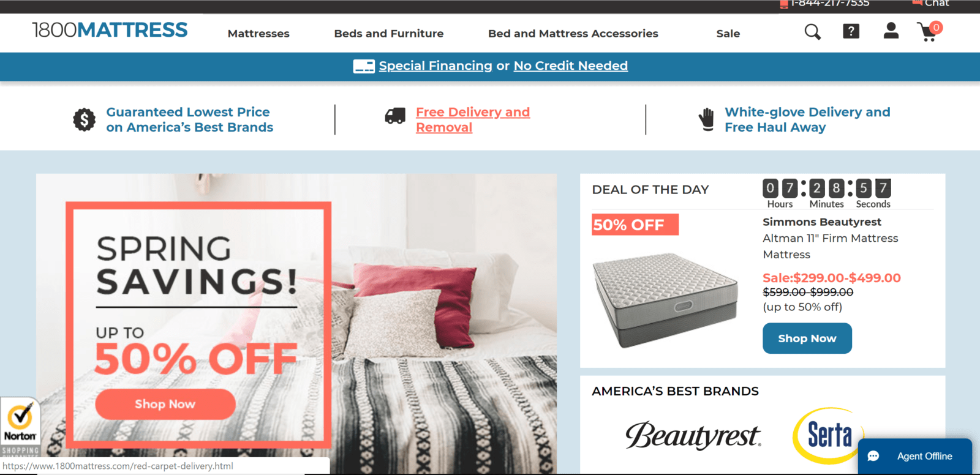
Task: Click the Norton Shopping Guarantee badge
Action: 20,428
